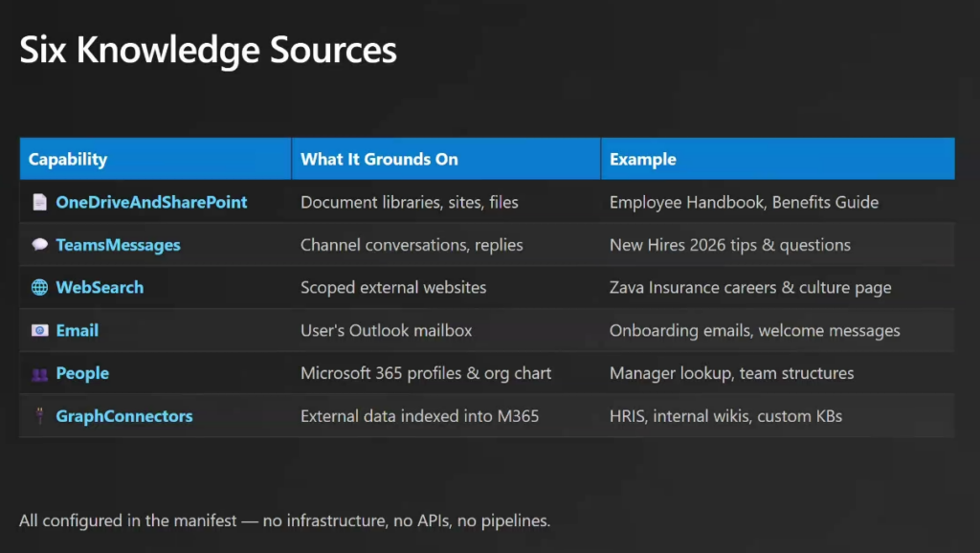Click the speech bubble icon beside TeamsMessages
This screenshot has width=980, height=553.
39,245
